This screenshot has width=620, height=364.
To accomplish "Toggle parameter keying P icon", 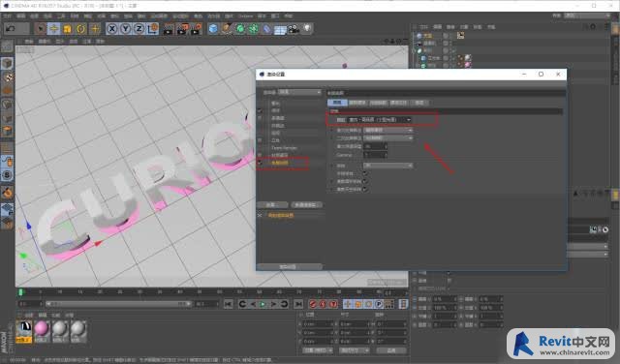I will (x=379, y=304).
